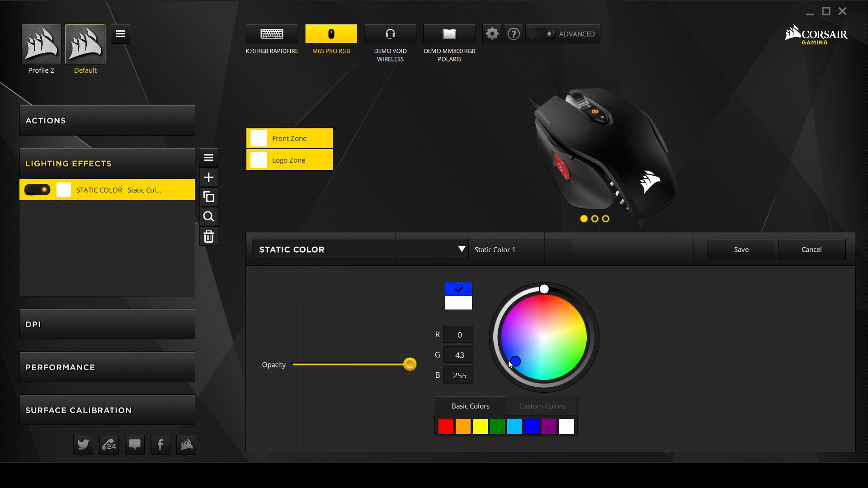Screen dimensions: 868x488
Task: Click the help question mark icon
Action: tap(513, 34)
